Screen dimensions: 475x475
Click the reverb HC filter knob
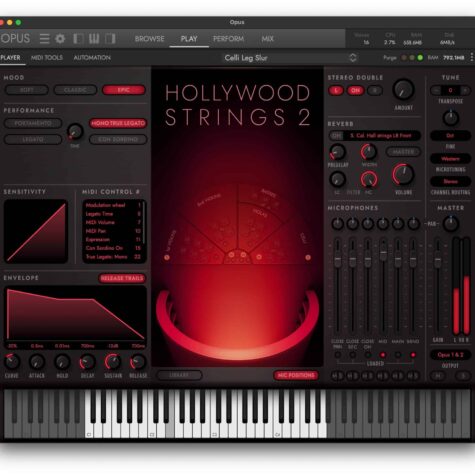pos(369,179)
